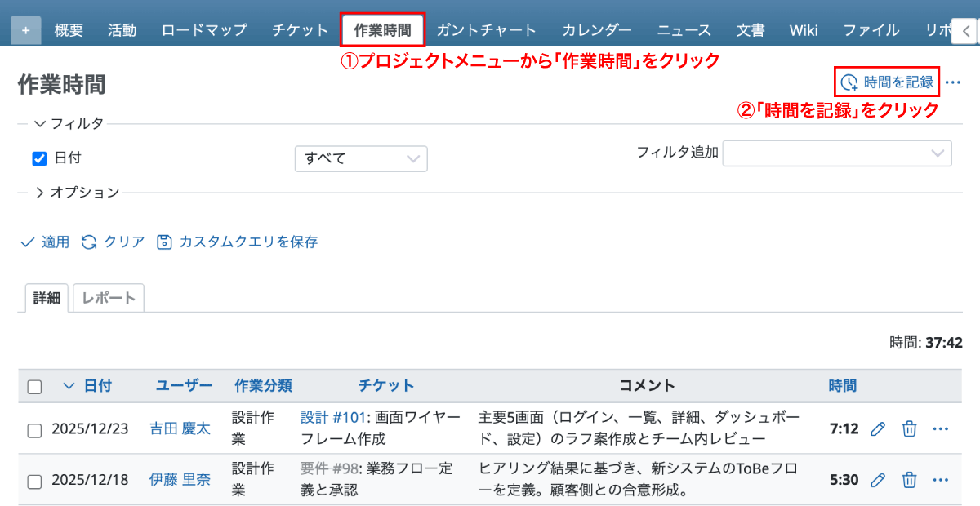Click the 時間を記録 clock icon
Viewport: 980px width, 506px height.
(x=849, y=82)
